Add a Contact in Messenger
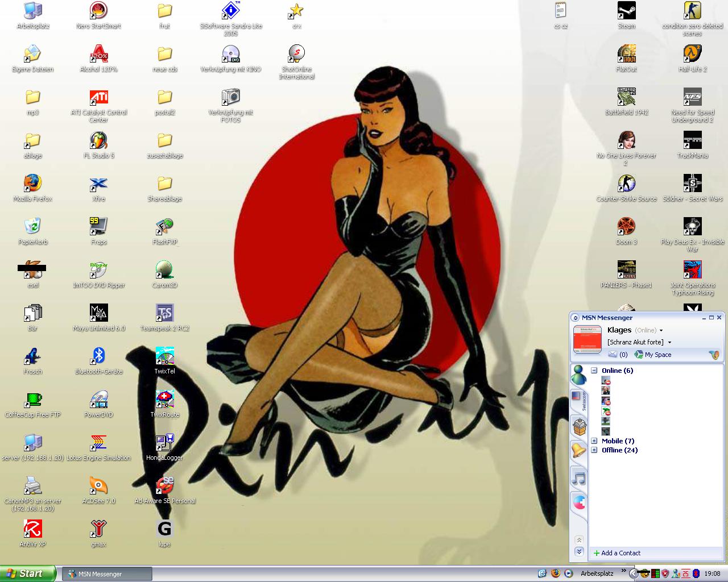 pyautogui.click(x=617, y=553)
